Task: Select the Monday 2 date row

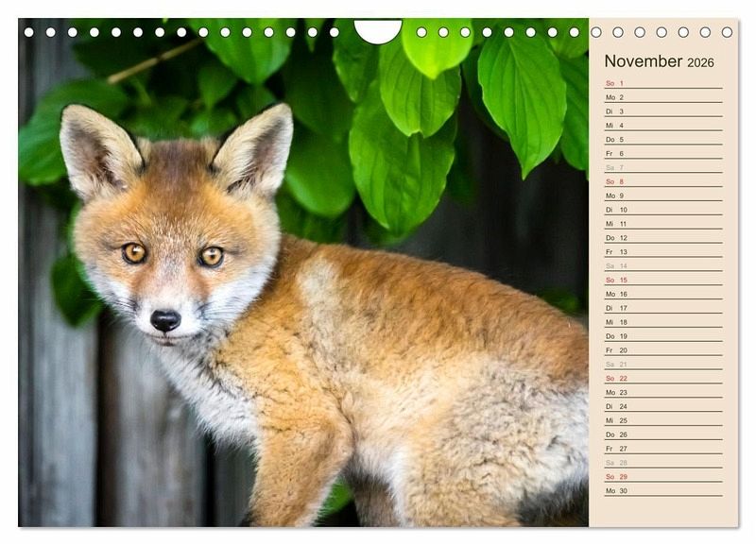Action: (x=662, y=97)
